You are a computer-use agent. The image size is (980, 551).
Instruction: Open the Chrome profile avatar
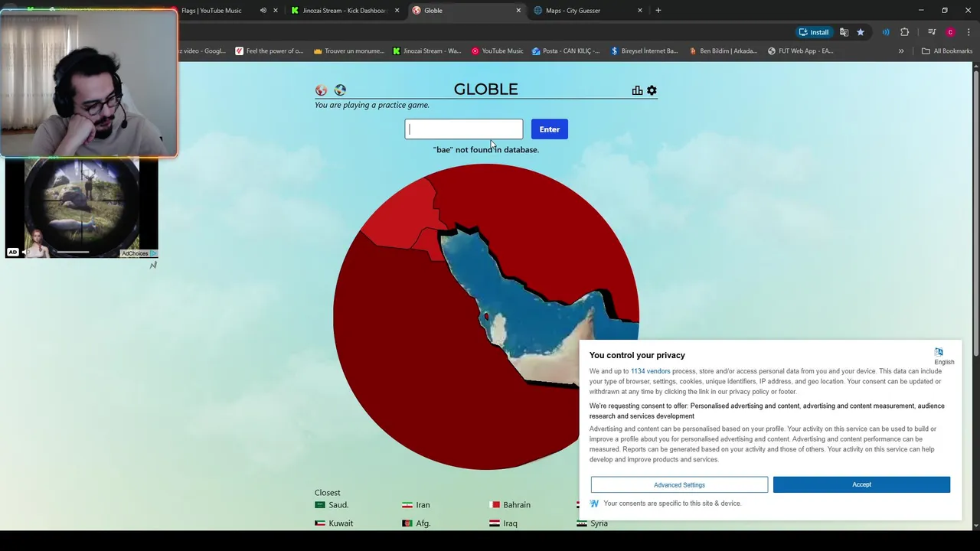(950, 32)
